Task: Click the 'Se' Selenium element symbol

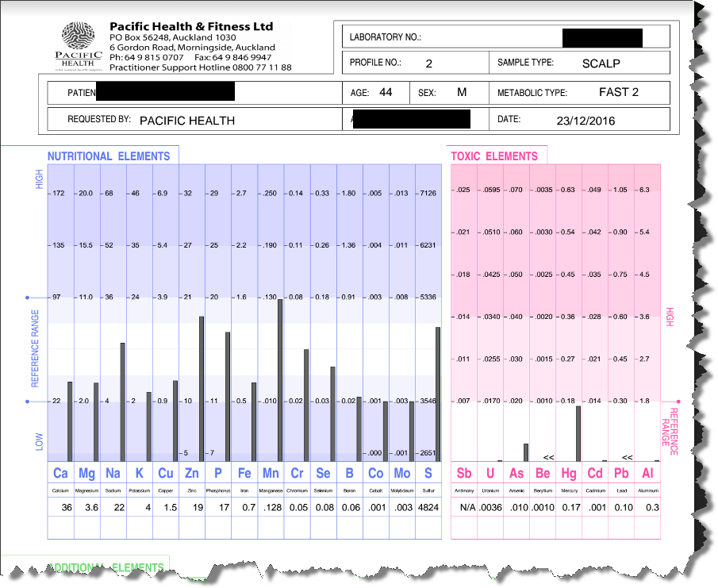Action: pyautogui.click(x=323, y=473)
